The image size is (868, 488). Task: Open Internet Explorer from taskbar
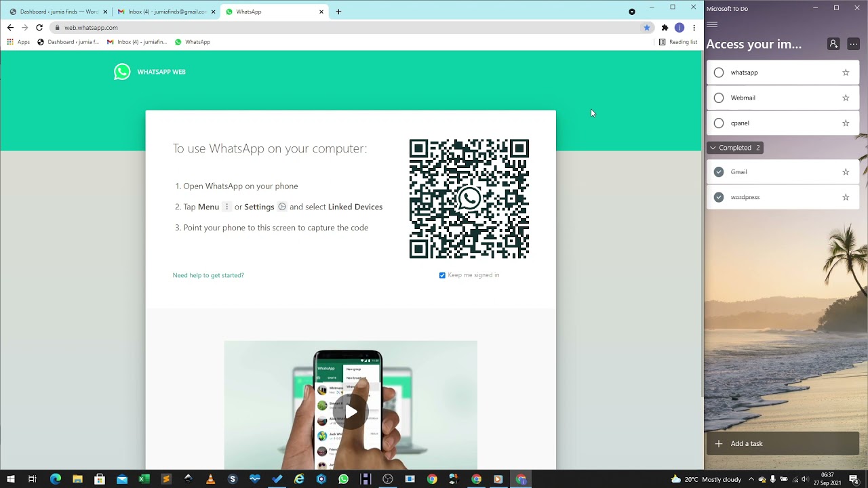[299, 479]
